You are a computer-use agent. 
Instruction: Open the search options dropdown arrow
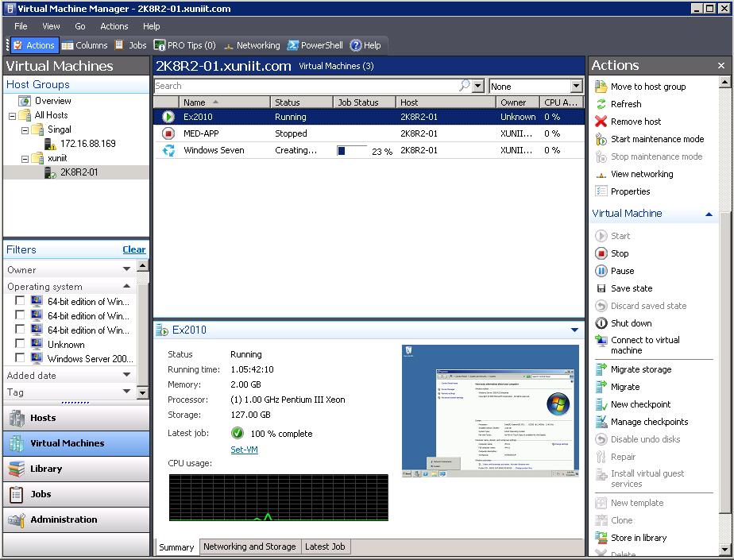pos(477,86)
